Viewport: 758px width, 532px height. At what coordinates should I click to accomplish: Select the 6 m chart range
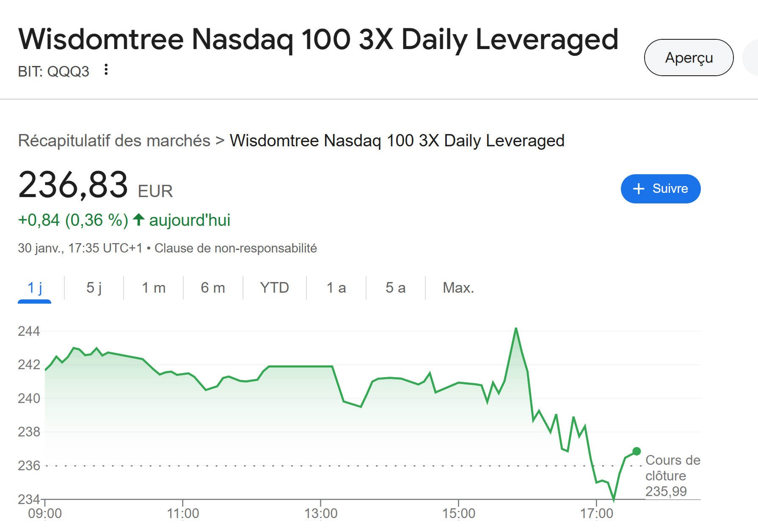click(x=213, y=288)
